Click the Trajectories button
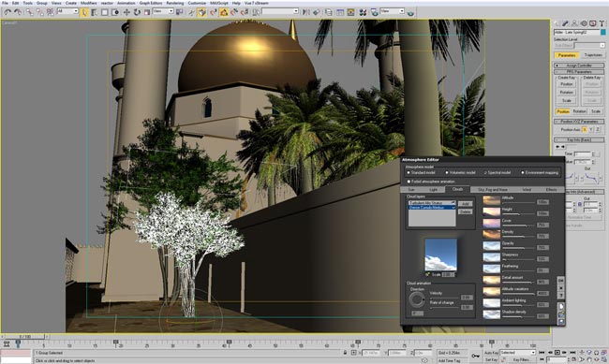 click(x=593, y=55)
